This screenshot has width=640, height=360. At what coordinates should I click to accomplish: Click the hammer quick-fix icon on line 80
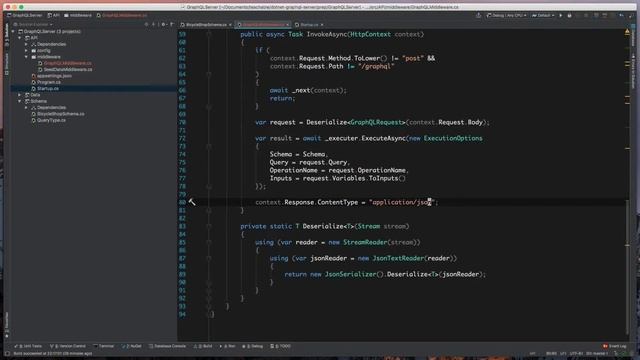(x=191, y=202)
